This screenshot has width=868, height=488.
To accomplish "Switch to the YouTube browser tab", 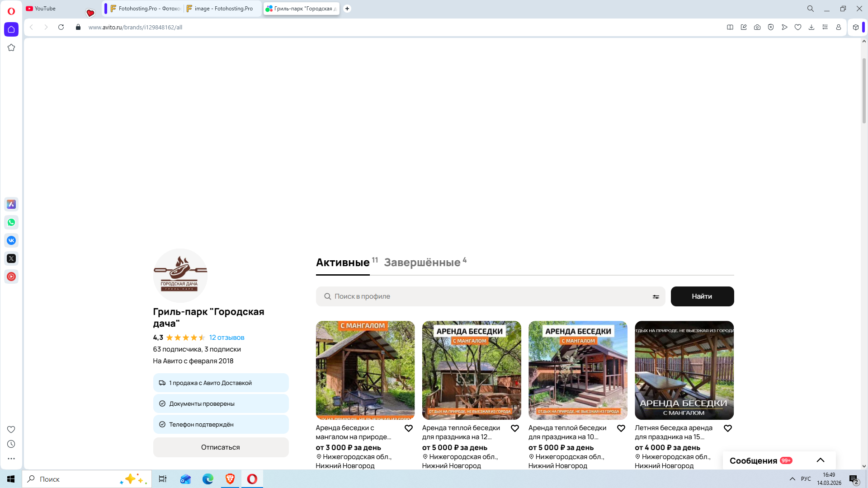I will [x=45, y=9].
